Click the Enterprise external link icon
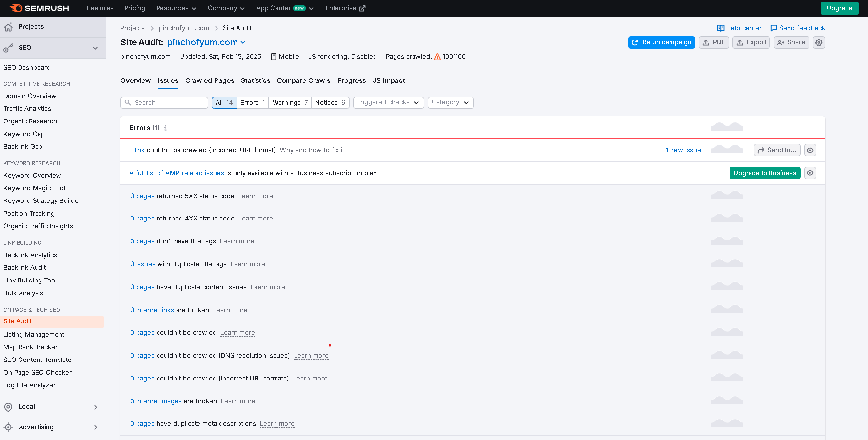The height and width of the screenshot is (440, 868). click(x=362, y=8)
